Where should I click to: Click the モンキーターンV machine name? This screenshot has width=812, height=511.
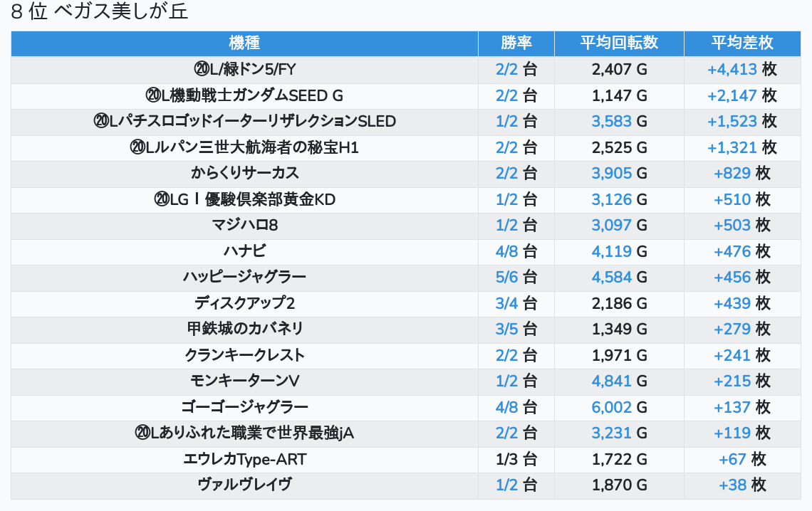click(244, 381)
